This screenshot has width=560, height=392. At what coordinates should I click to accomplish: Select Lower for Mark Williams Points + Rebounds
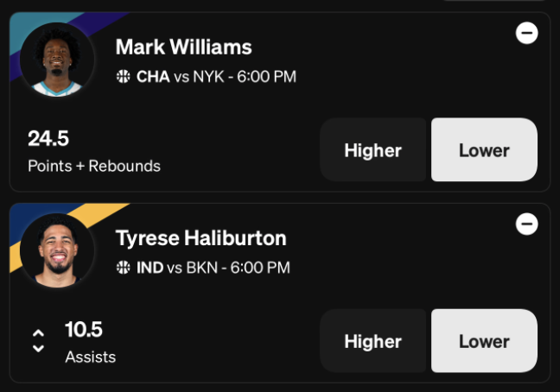484,150
